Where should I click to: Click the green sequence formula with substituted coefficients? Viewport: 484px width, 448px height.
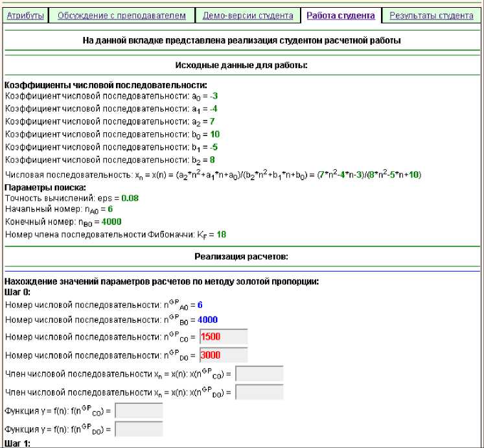(x=371, y=175)
